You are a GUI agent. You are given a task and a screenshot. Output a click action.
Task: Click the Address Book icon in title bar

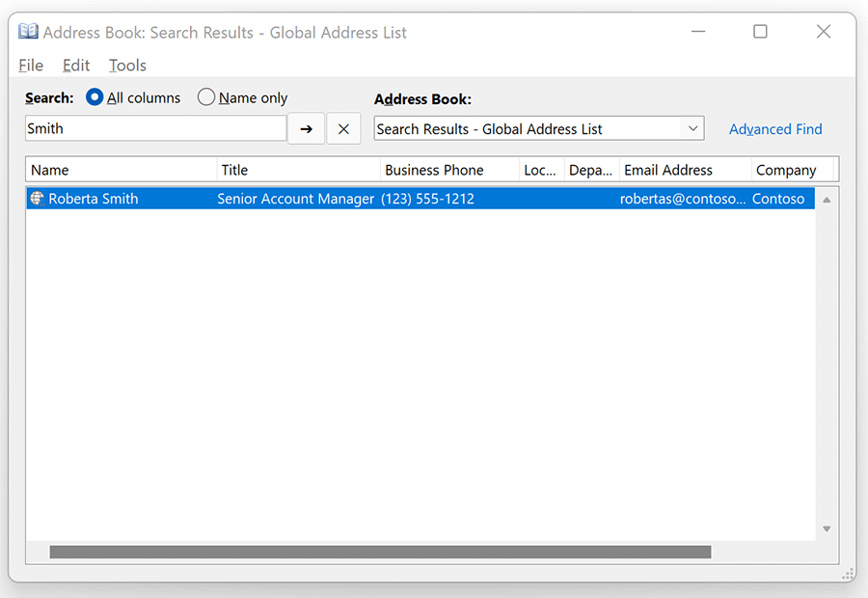(28, 32)
